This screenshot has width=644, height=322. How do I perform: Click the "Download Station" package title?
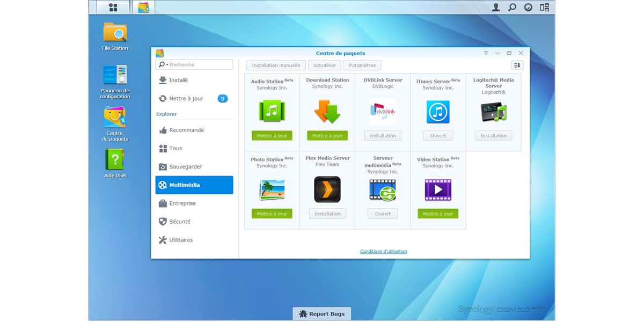pyautogui.click(x=327, y=80)
